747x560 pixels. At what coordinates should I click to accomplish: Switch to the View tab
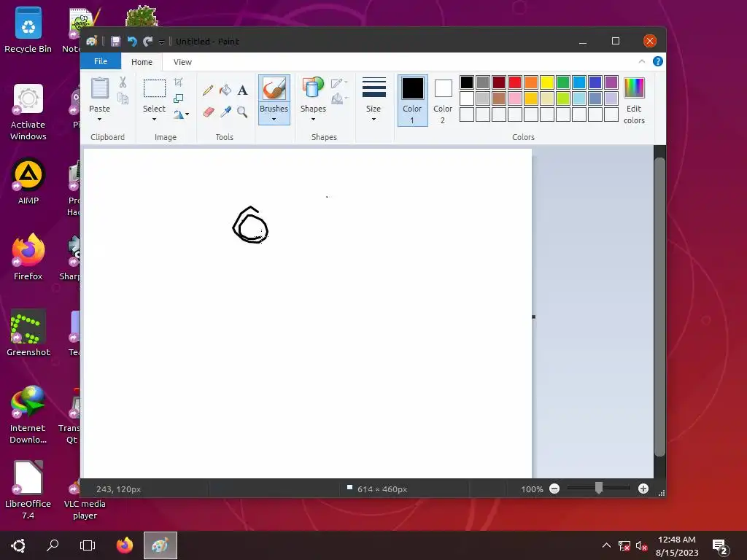coord(182,62)
